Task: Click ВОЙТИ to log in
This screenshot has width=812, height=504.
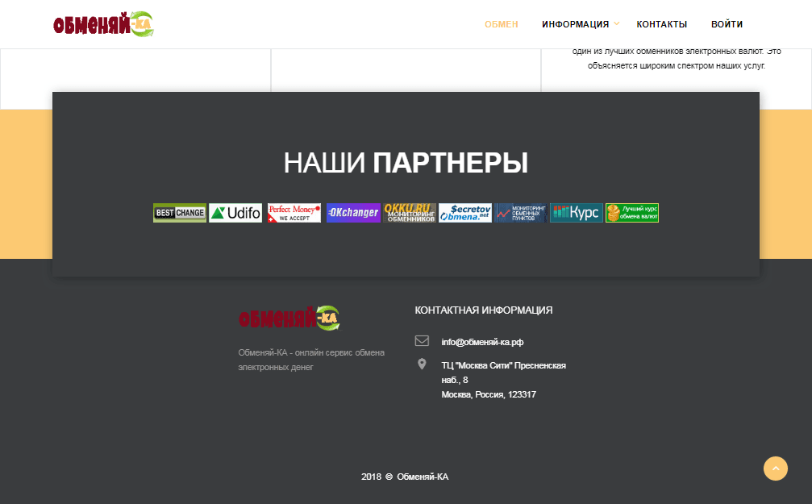Action: point(727,24)
